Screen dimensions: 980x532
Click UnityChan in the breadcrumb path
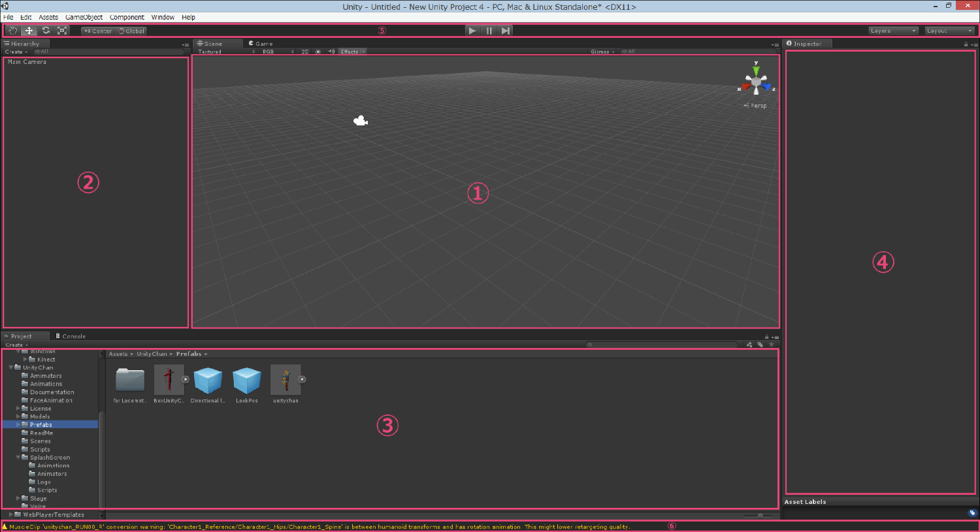pyautogui.click(x=152, y=354)
